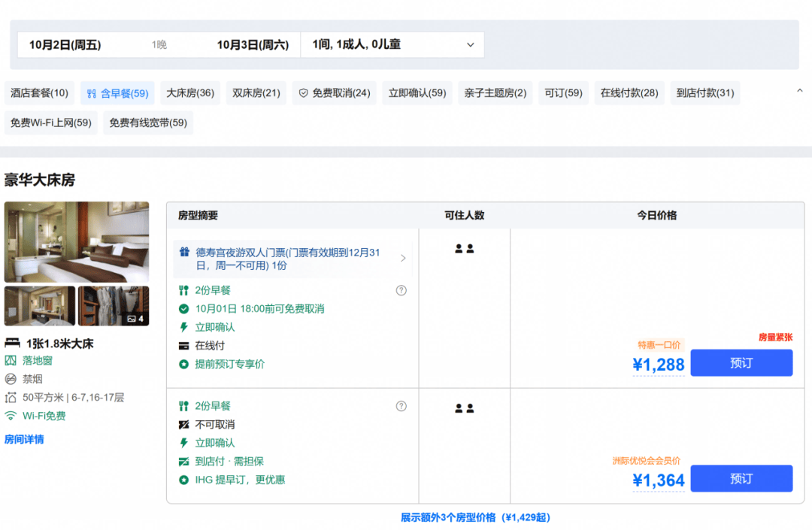Enable the 立即确认(59) filter

pyautogui.click(x=417, y=93)
